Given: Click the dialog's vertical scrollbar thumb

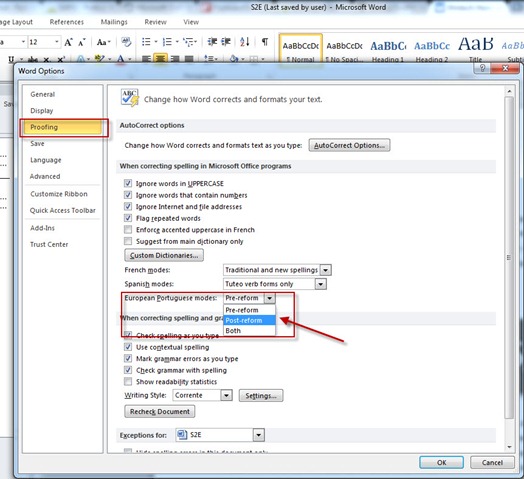Looking at the screenshot, I should 509,257.
